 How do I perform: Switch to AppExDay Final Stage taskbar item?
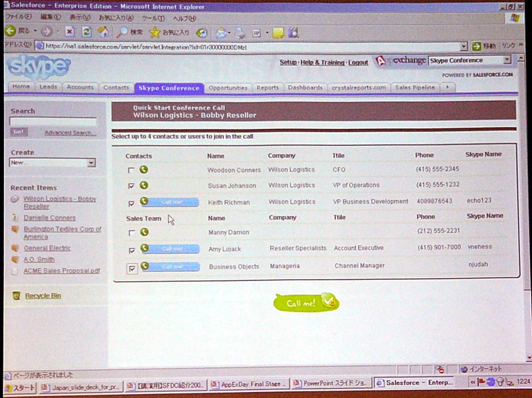(x=248, y=385)
